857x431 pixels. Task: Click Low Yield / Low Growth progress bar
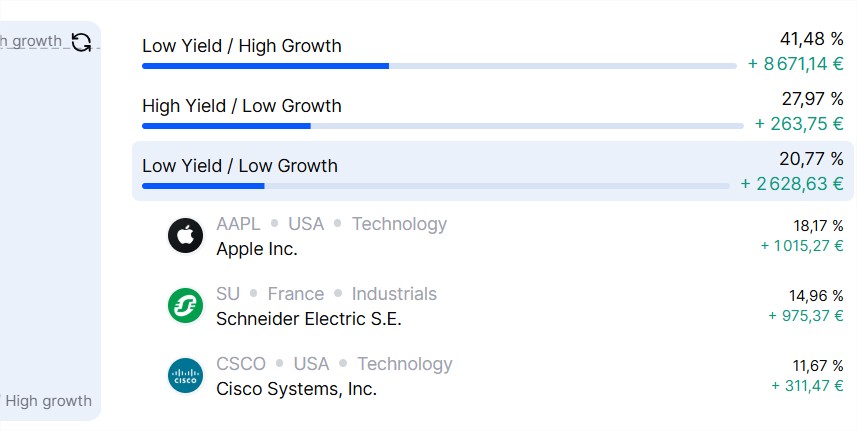click(436, 186)
